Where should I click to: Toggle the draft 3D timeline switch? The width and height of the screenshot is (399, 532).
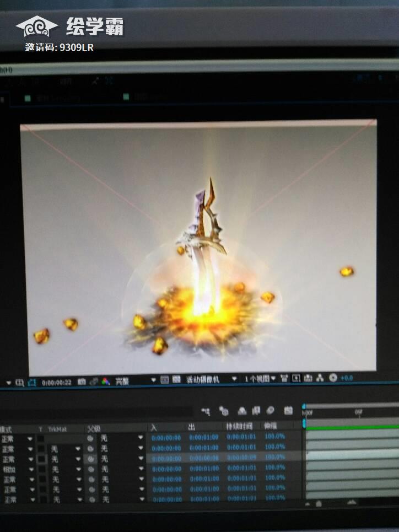[223, 411]
